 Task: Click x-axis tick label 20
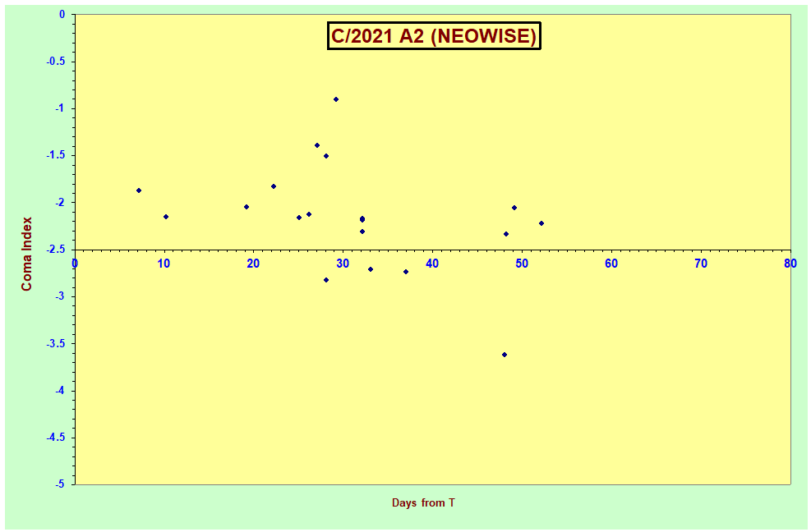pyautogui.click(x=253, y=264)
